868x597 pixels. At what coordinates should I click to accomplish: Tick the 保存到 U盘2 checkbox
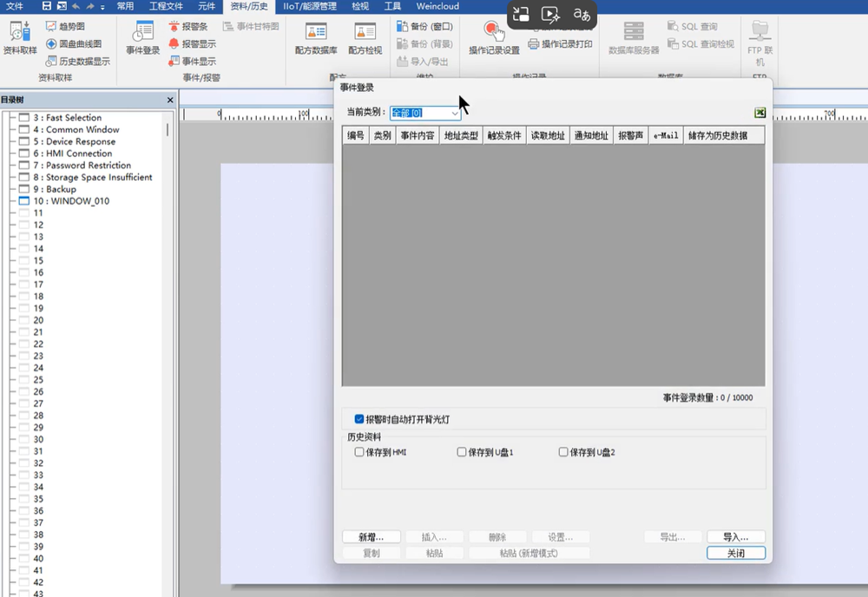tap(563, 452)
